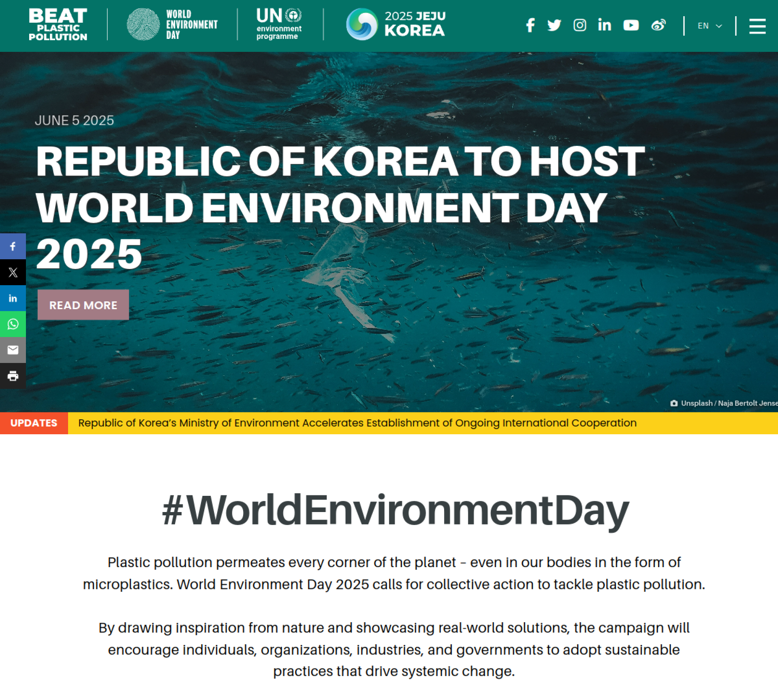Click the paragraph starting 'Plastic pollution permeates'
Viewport: 778px width, 700px height.
tap(394, 573)
